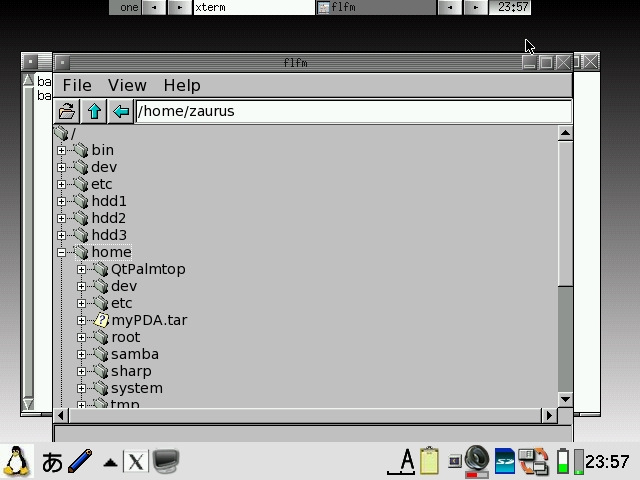Collapse the home folder node
640x480 pixels.
tap(62, 252)
